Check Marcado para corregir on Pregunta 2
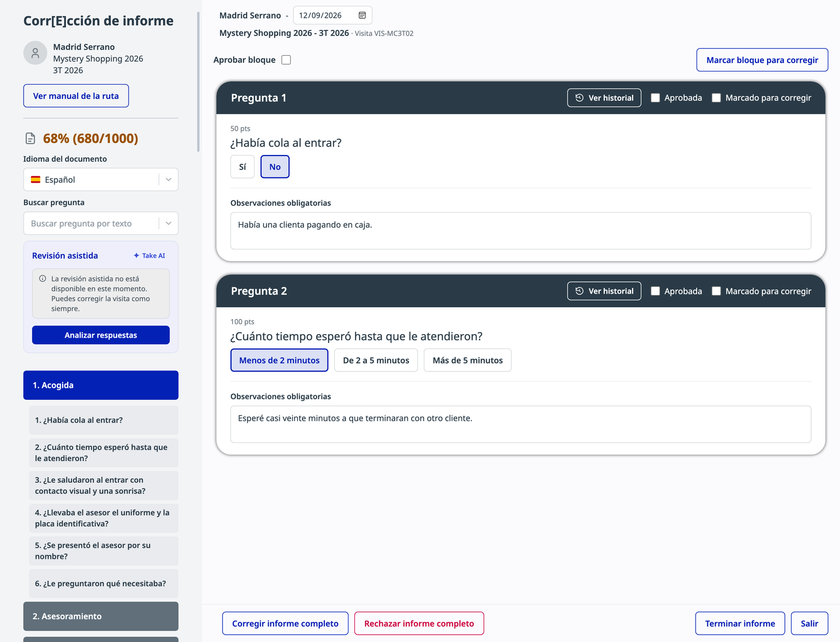Screen dimensions: 840x642 coord(716,291)
